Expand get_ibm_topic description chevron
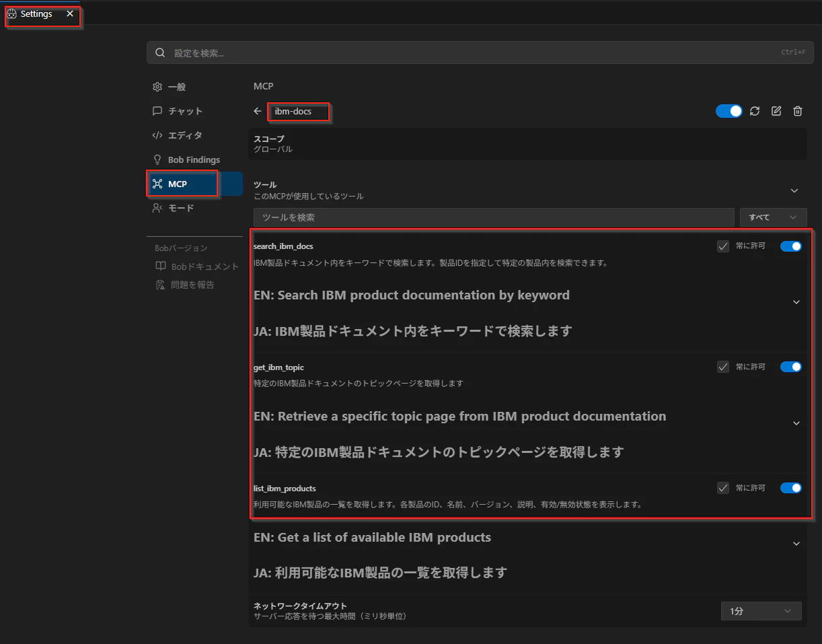This screenshot has width=822, height=644. pyautogui.click(x=796, y=423)
